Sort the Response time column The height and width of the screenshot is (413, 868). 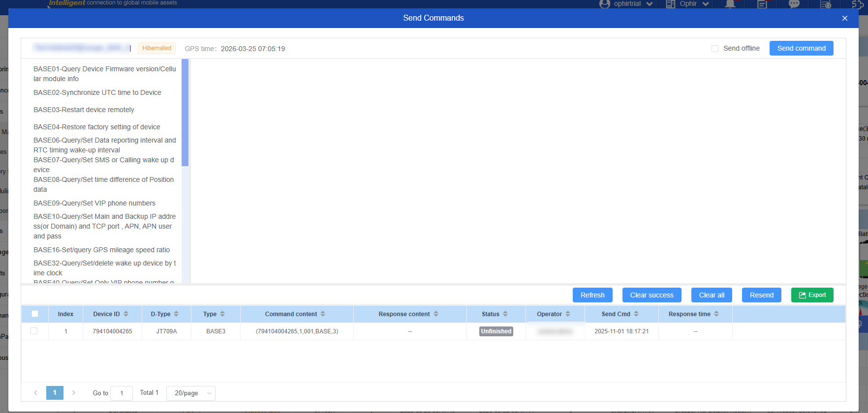pyautogui.click(x=716, y=314)
